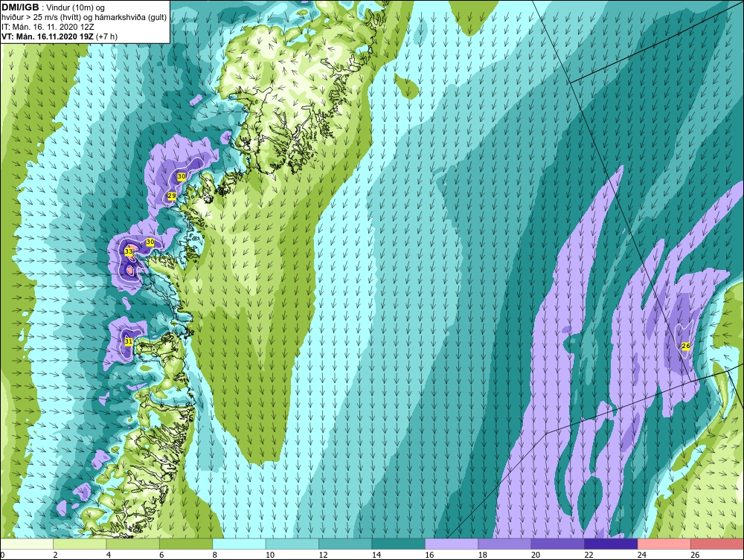Viewport: 744px width, 560px height.
Task: Click the yellow gust label 33
Action: pos(129,251)
